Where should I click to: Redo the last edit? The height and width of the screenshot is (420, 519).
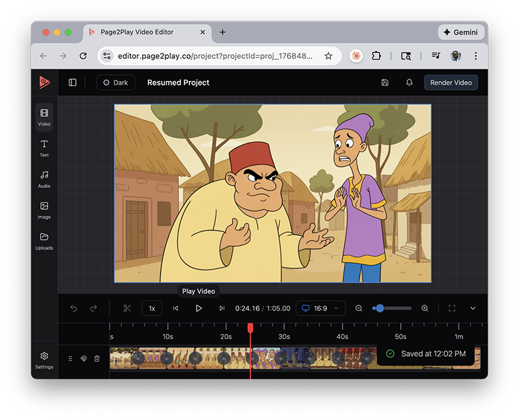tap(93, 309)
